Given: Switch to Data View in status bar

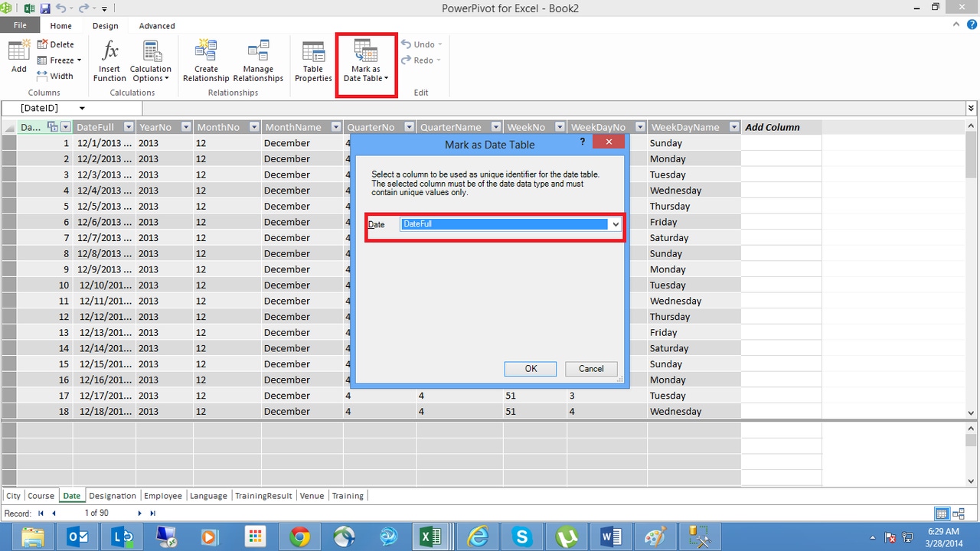Looking at the screenshot, I should (942, 513).
